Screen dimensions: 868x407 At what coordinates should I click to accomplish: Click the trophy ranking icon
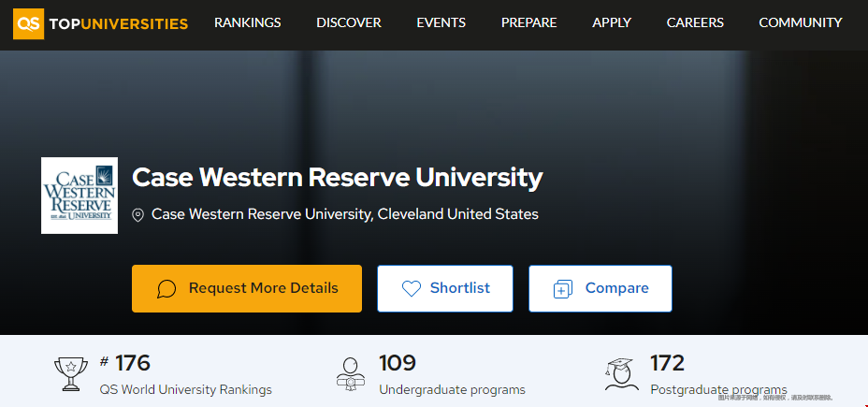(71, 374)
